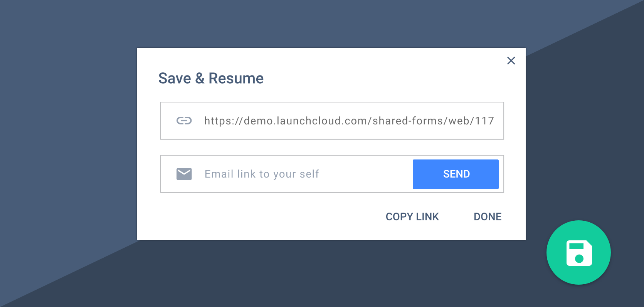The height and width of the screenshot is (307, 644).
Task: Click the Save & Resume dialog title
Action: coord(211,78)
